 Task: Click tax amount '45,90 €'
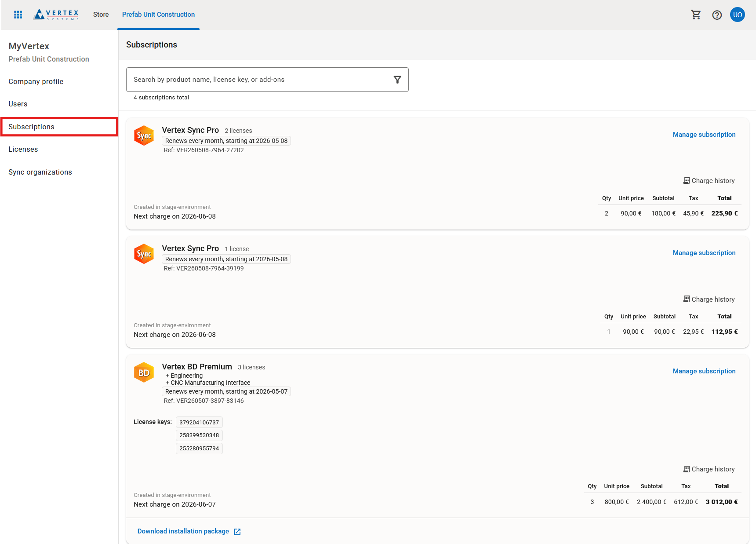pos(694,213)
